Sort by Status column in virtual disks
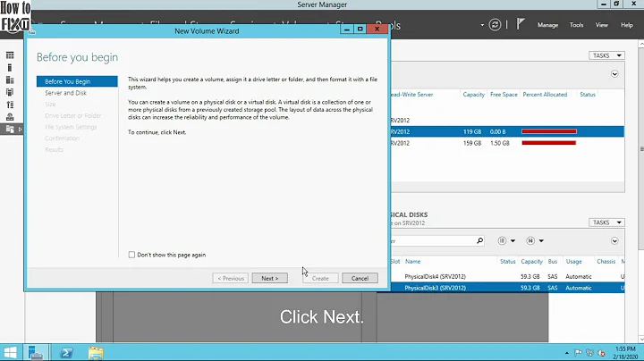 [588, 95]
